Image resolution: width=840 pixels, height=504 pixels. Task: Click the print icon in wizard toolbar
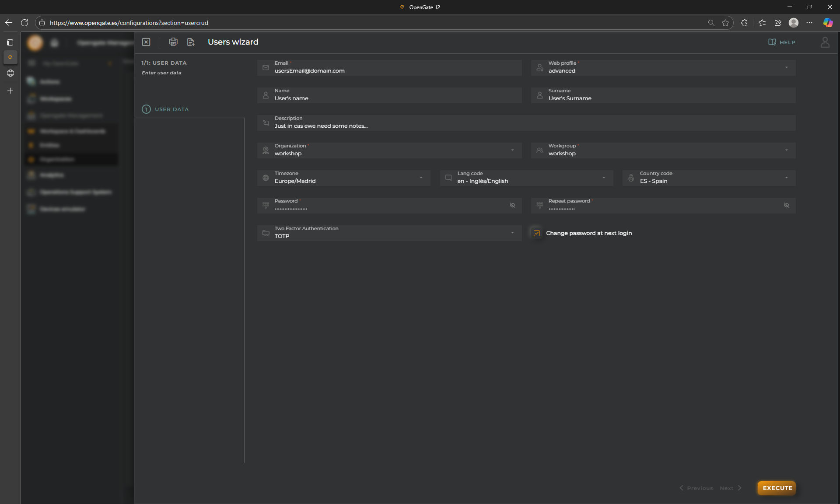(x=173, y=42)
